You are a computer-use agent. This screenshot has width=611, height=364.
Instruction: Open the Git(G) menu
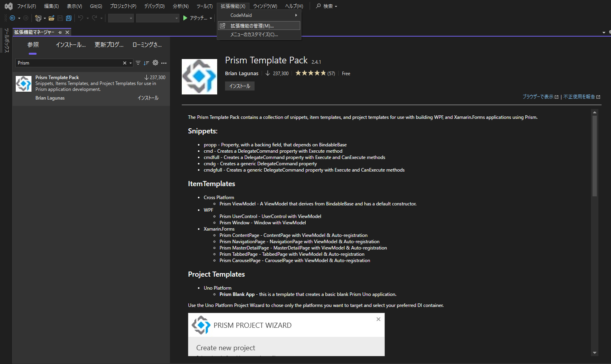click(x=96, y=6)
